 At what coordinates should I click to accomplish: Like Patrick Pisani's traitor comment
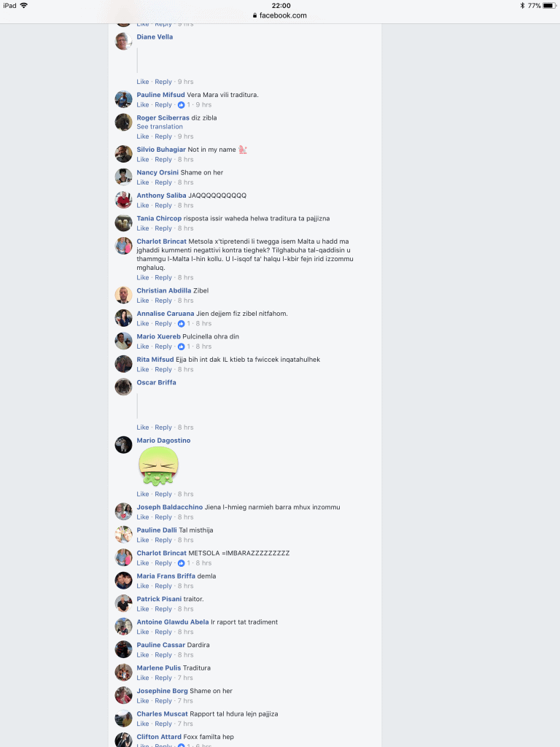point(143,609)
